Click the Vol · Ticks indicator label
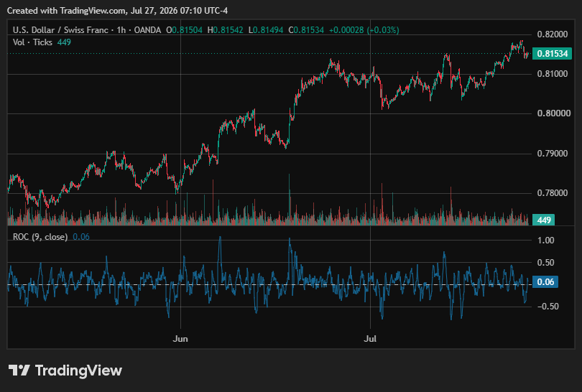The height and width of the screenshot is (392, 582). coord(32,42)
